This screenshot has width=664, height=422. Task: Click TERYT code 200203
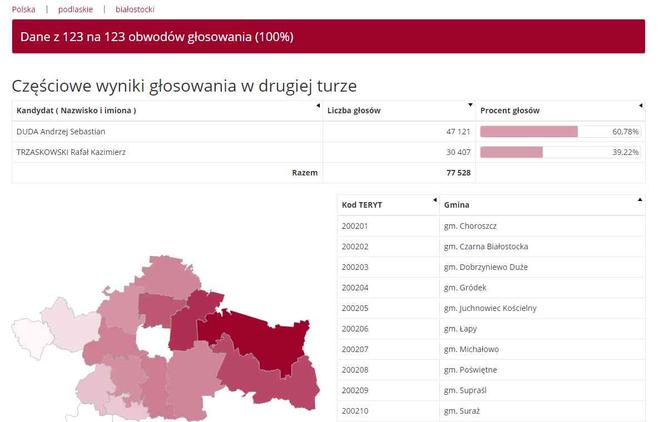(x=355, y=267)
